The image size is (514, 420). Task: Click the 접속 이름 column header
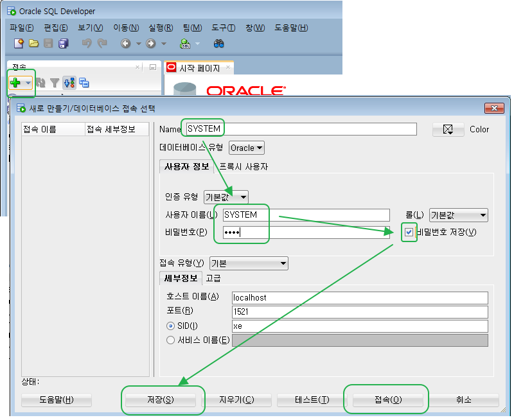53,130
